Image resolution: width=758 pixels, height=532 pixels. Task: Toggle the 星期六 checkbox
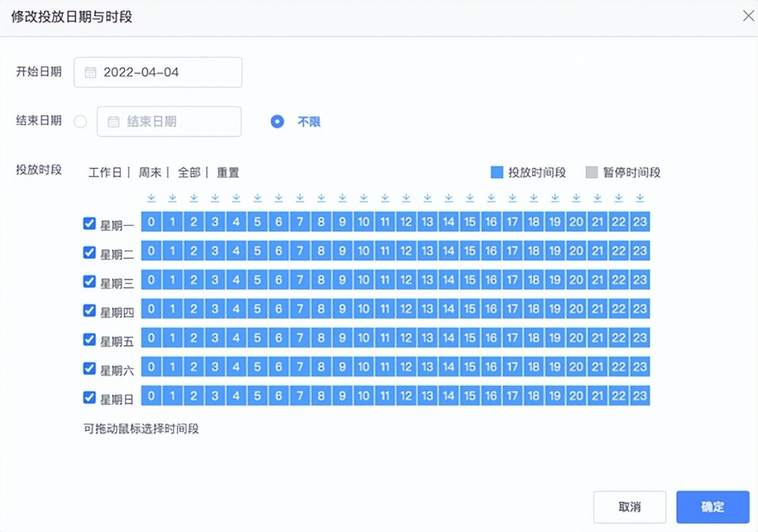point(90,368)
